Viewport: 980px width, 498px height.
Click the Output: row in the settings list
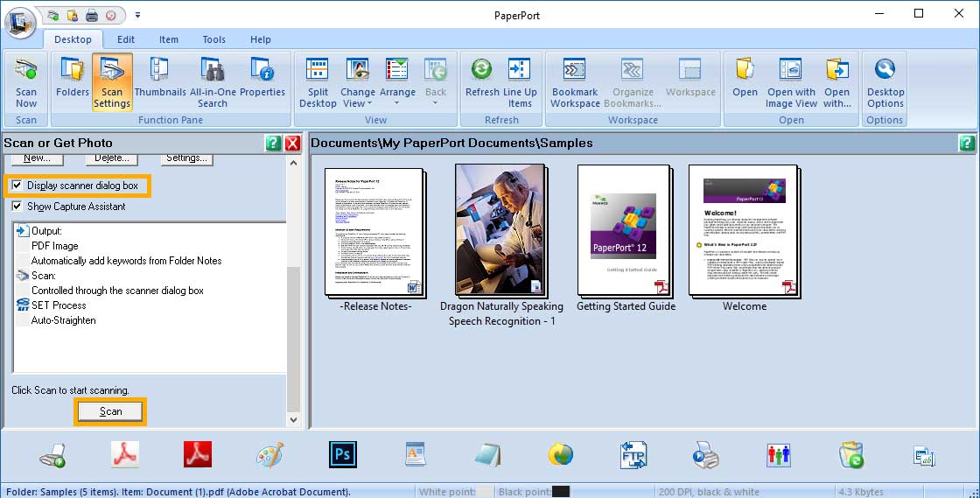(x=150, y=230)
